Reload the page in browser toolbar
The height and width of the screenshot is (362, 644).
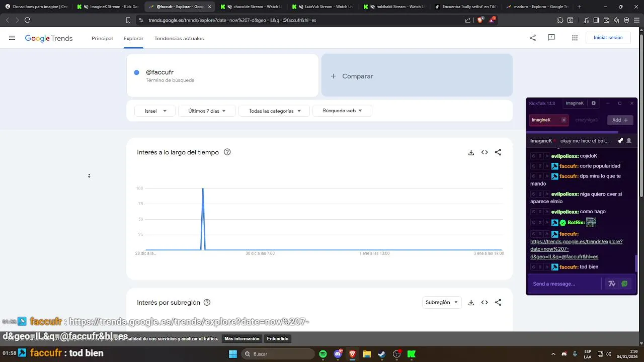(x=27, y=20)
